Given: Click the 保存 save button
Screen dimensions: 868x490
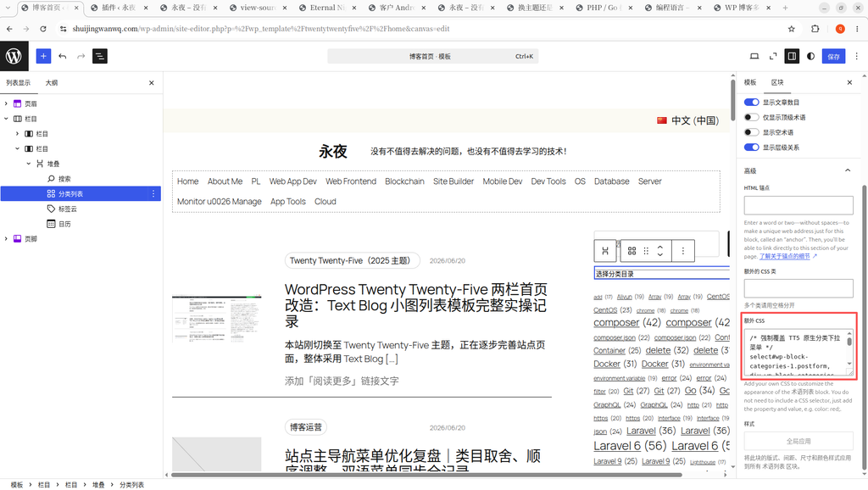Looking at the screenshot, I should click(x=834, y=56).
